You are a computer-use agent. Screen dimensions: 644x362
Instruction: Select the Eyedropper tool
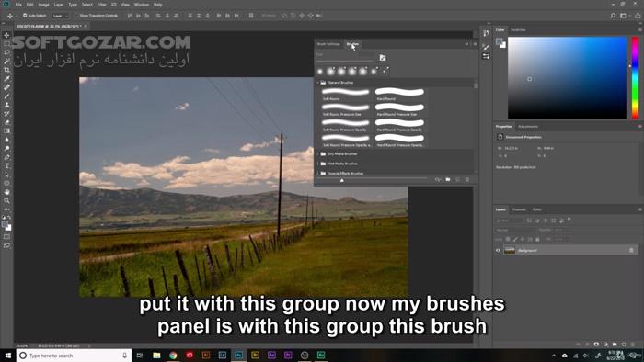pos(6,79)
